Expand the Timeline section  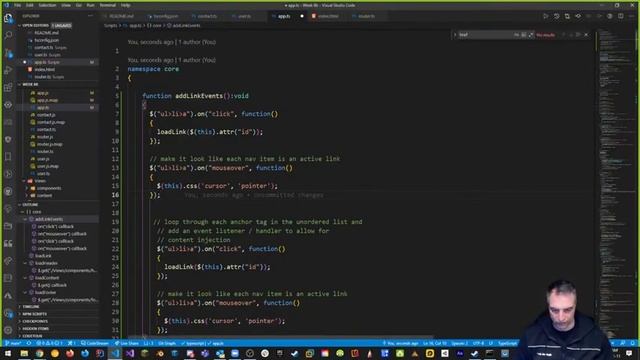tap(58, 307)
